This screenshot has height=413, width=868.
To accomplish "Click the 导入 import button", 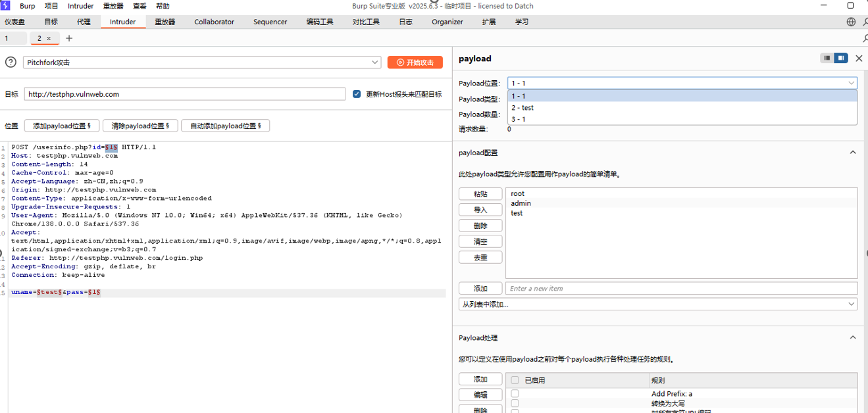I will 480,210.
